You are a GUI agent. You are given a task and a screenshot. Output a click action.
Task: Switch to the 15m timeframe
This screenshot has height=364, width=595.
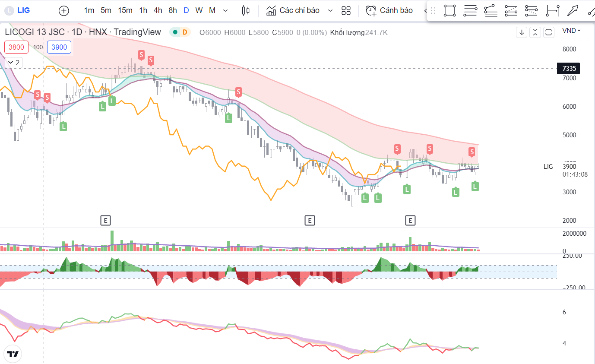click(125, 10)
